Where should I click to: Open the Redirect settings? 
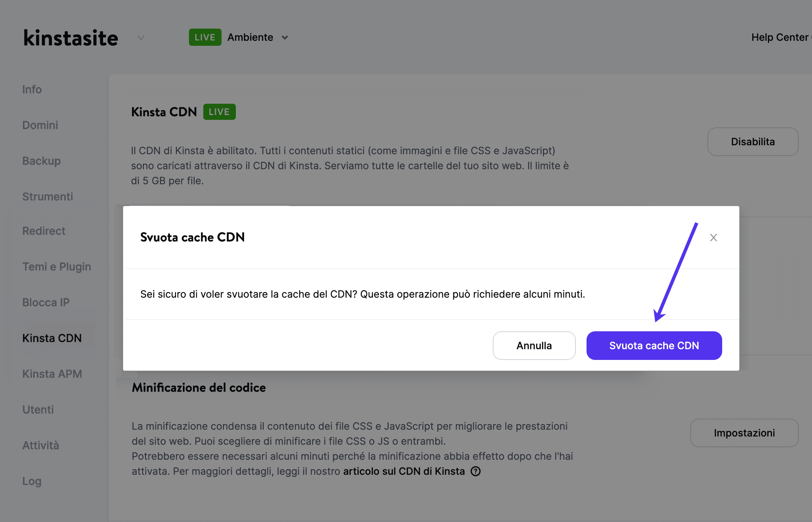[44, 231]
